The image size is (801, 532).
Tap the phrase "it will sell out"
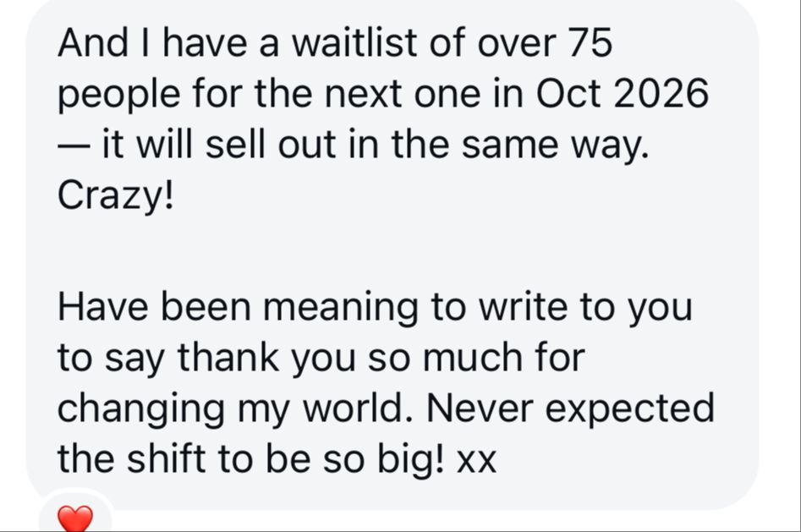[x=219, y=145]
